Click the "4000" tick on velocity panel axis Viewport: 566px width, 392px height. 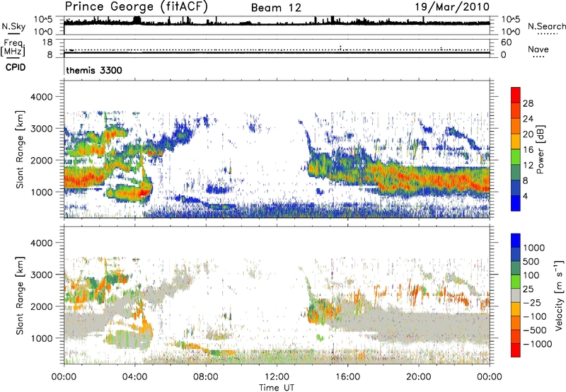point(41,243)
